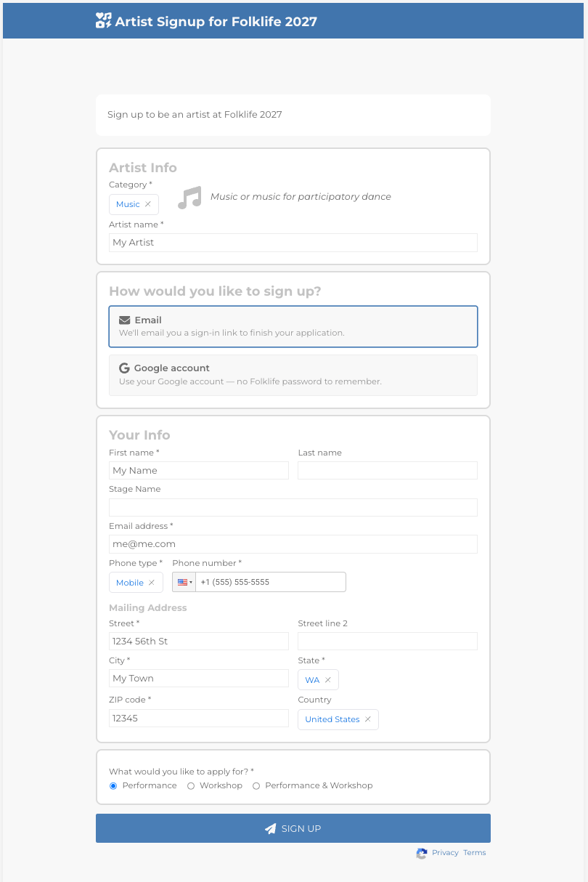Focus the Street line 2 field

pos(388,642)
